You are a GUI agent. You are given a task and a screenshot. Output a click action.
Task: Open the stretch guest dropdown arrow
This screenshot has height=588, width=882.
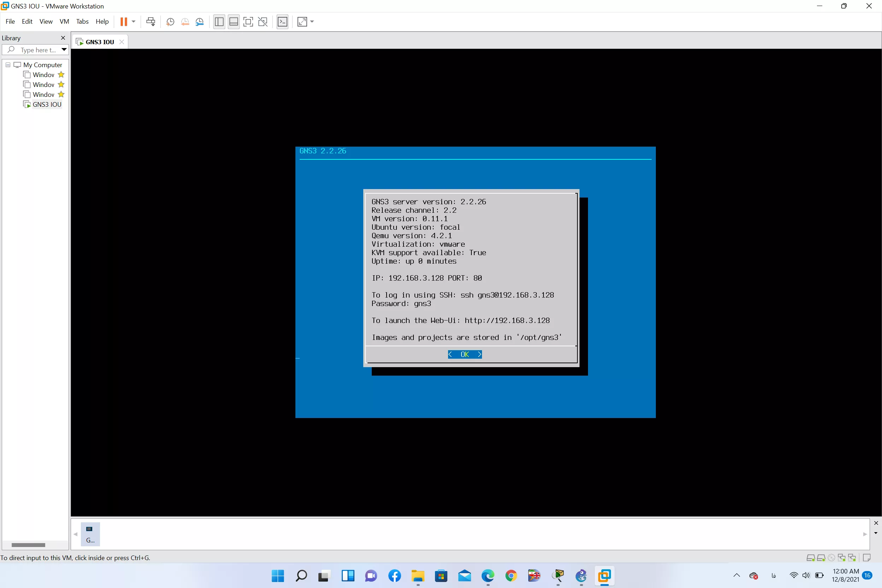[x=312, y=22]
